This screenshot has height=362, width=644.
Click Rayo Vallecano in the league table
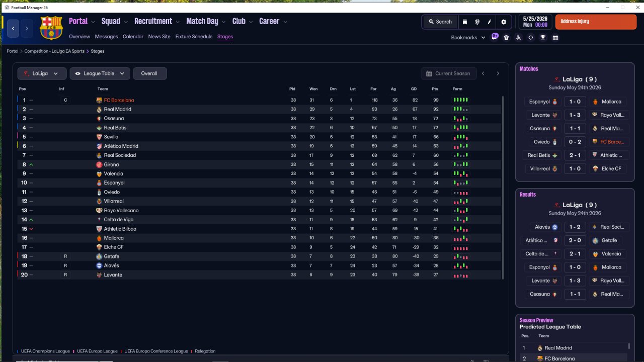(x=121, y=210)
